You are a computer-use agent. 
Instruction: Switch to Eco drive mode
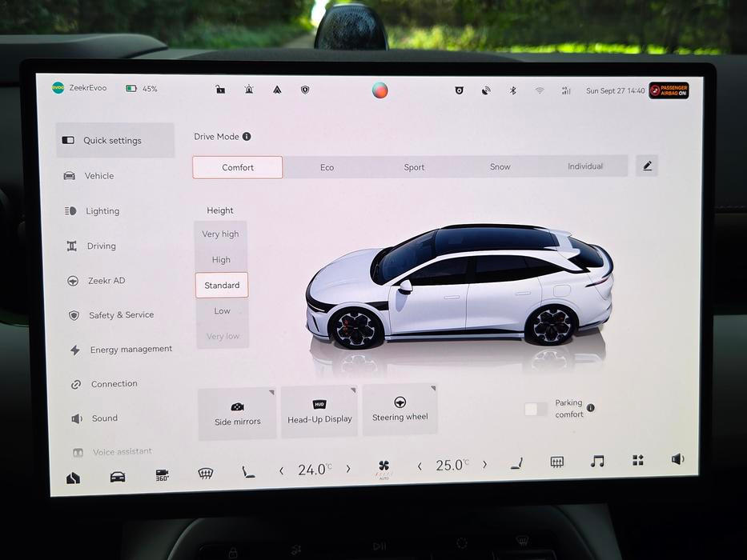(x=327, y=168)
